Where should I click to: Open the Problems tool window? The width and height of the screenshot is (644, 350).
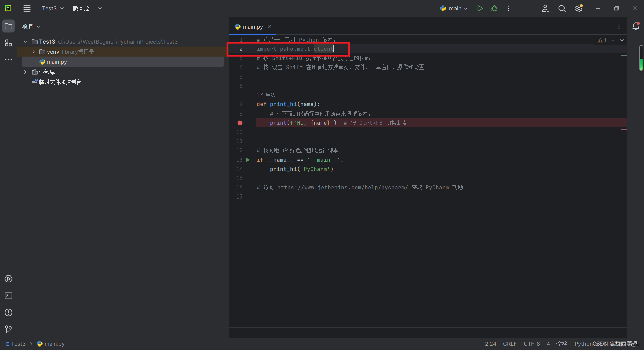(8, 313)
